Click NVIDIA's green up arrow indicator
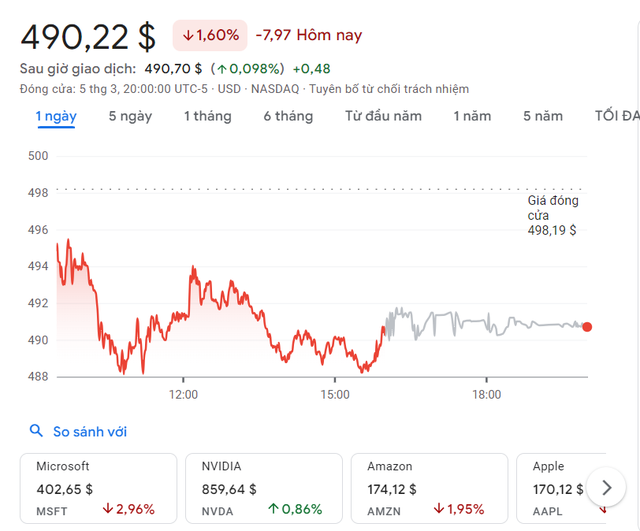The image size is (640, 531). [273, 509]
